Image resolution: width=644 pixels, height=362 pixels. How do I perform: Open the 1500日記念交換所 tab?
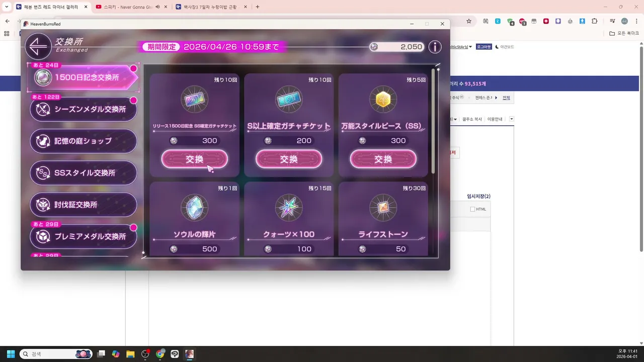pos(83,77)
